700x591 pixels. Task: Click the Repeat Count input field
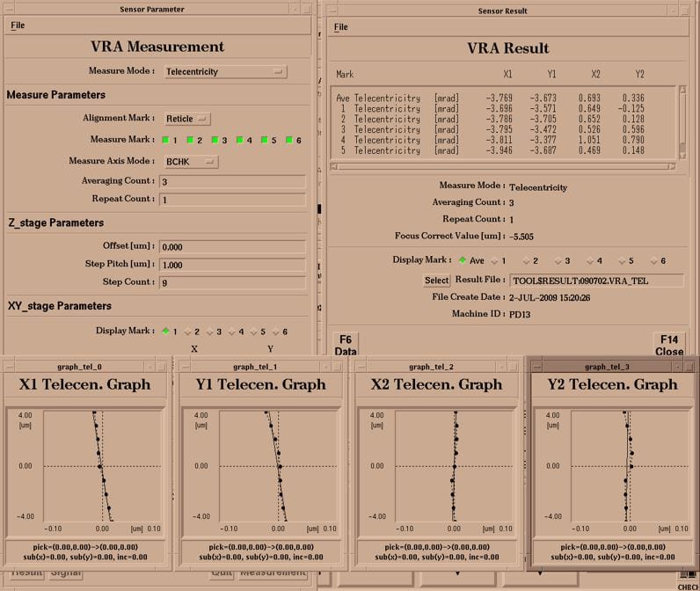(x=232, y=200)
